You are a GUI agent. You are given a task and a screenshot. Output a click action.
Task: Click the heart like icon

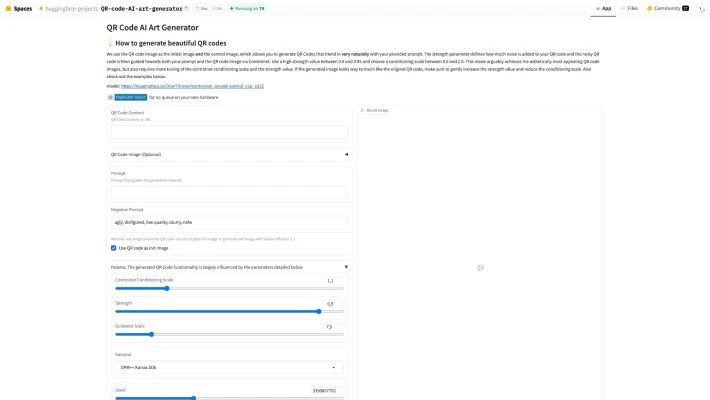click(x=197, y=8)
